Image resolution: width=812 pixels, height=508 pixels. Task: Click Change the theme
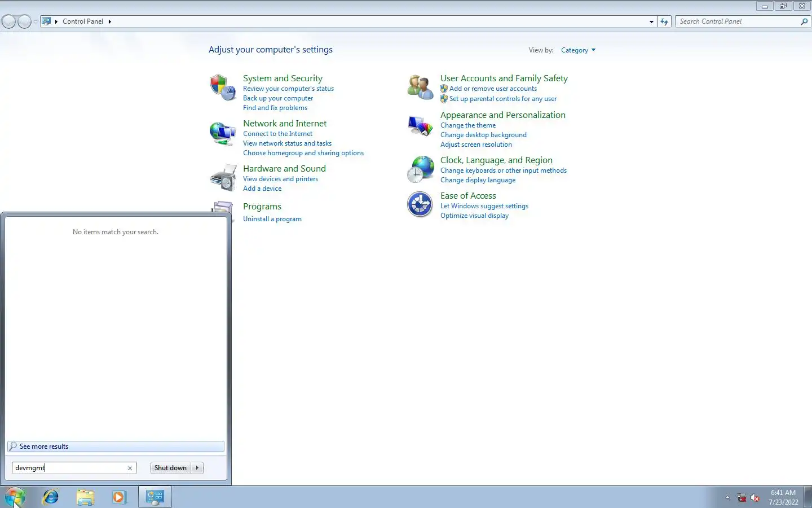[468, 125]
